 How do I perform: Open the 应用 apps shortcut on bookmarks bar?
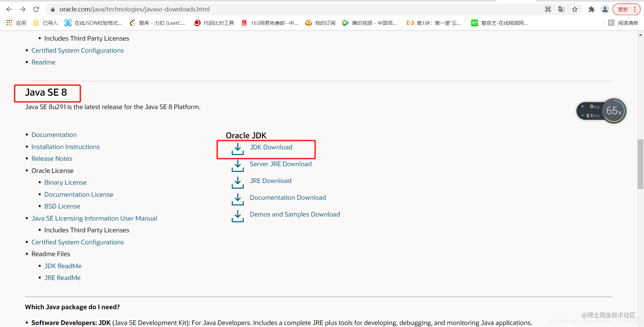[16, 22]
